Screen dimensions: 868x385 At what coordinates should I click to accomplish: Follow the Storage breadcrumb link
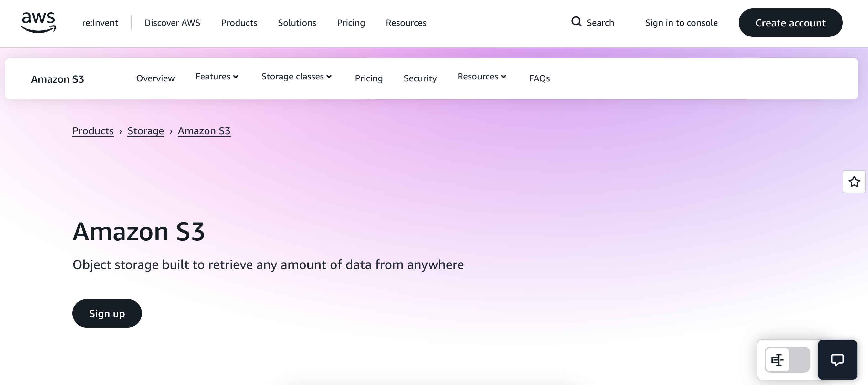tap(145, 131)
